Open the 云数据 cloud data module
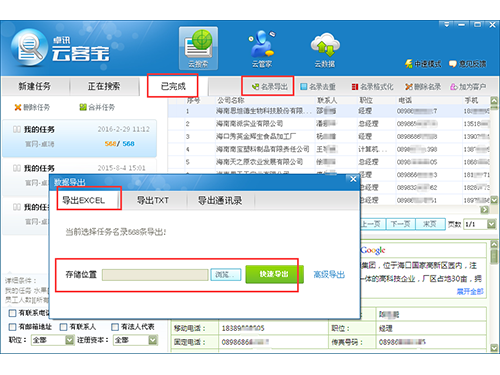The width and height of the screenshot is (500, 375). click(x=325, y=49)
